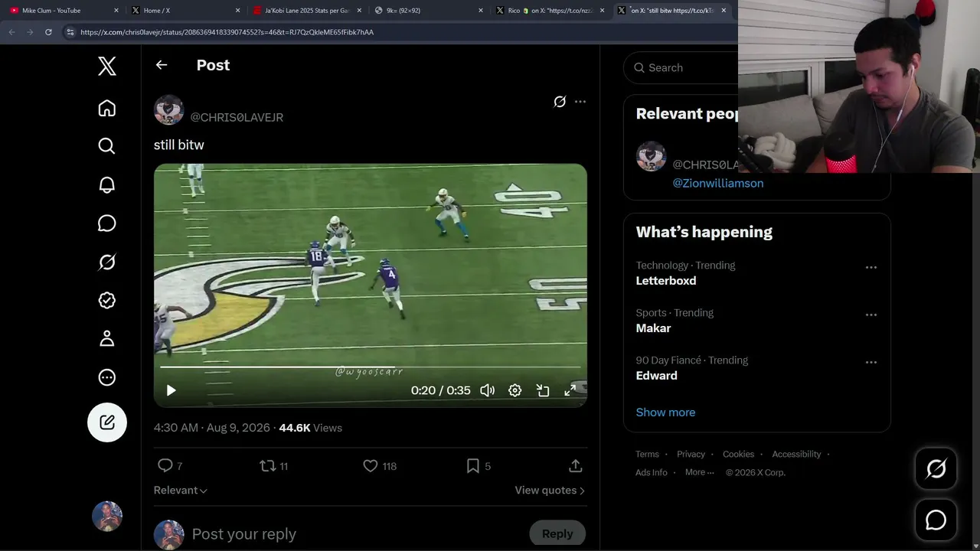
Task: Seek on the video progress bar
Action: click(x=371, y=367)
